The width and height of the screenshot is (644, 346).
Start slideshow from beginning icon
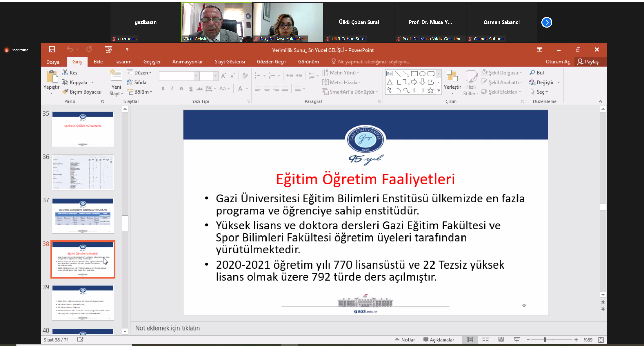[x=108, y=50]
